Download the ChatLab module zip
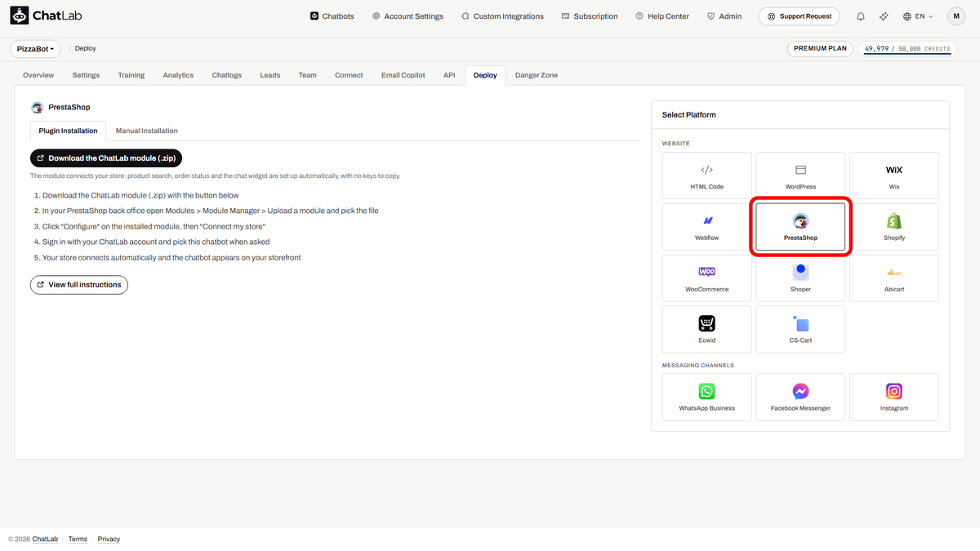Viewport: 980px width, 551px height. (x=106, y=158)
